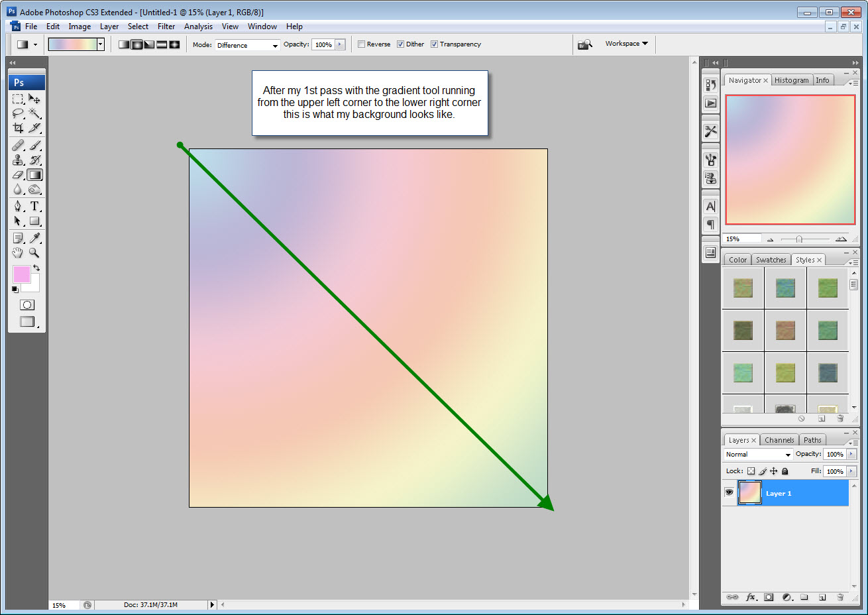
Task: Choose the Crop tool
Action: tap(17, 128)
